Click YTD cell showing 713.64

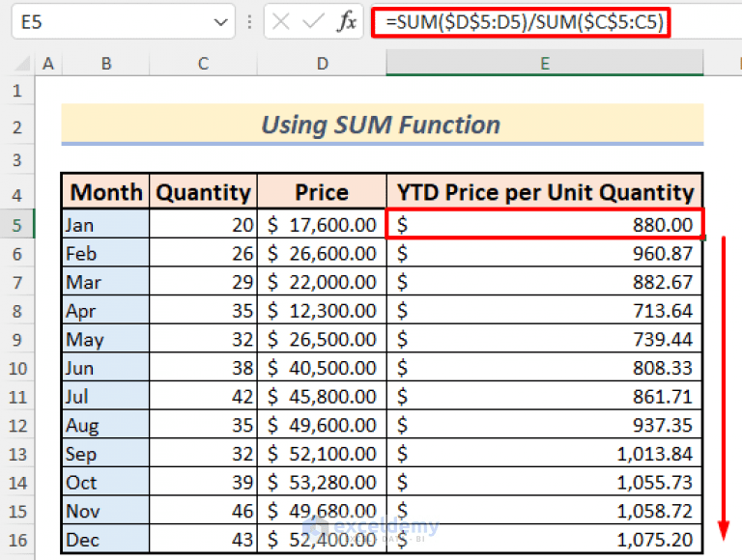pos(545,311)
